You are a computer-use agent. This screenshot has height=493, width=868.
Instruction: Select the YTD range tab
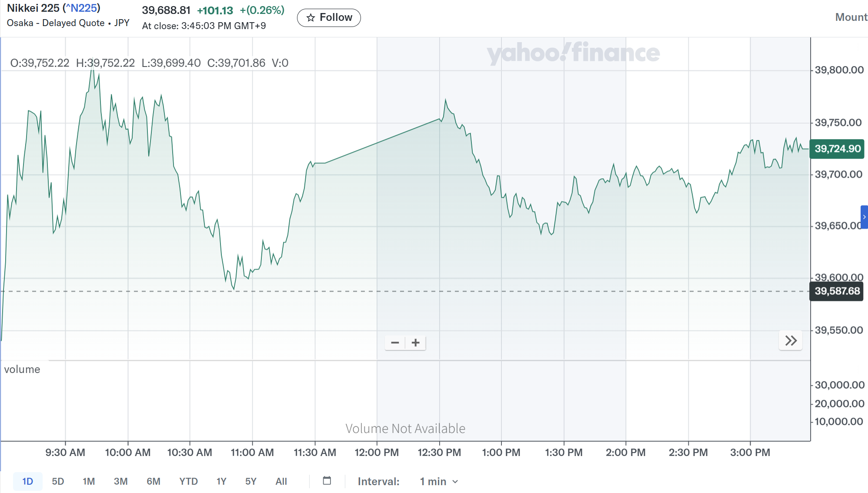(x=188, y=481)
